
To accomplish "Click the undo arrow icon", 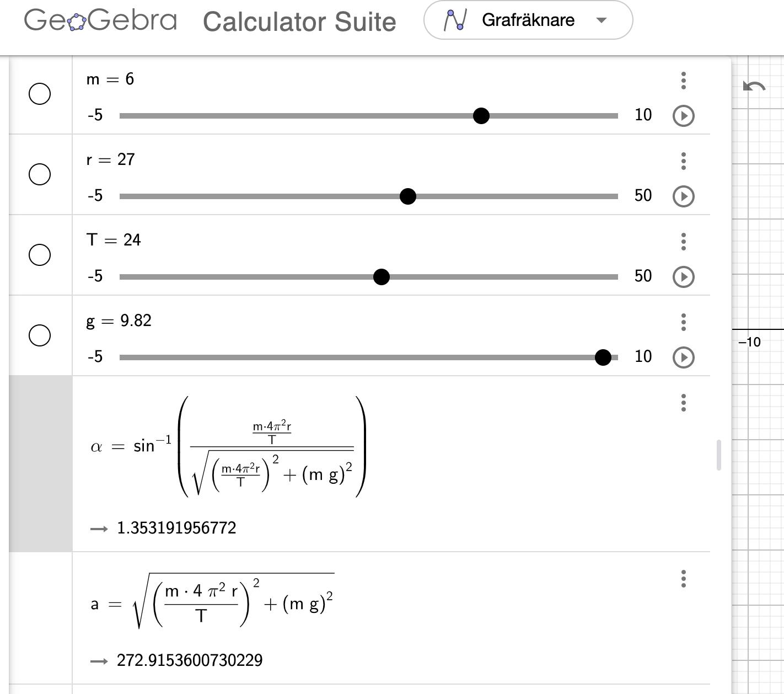I will (754, 87).
